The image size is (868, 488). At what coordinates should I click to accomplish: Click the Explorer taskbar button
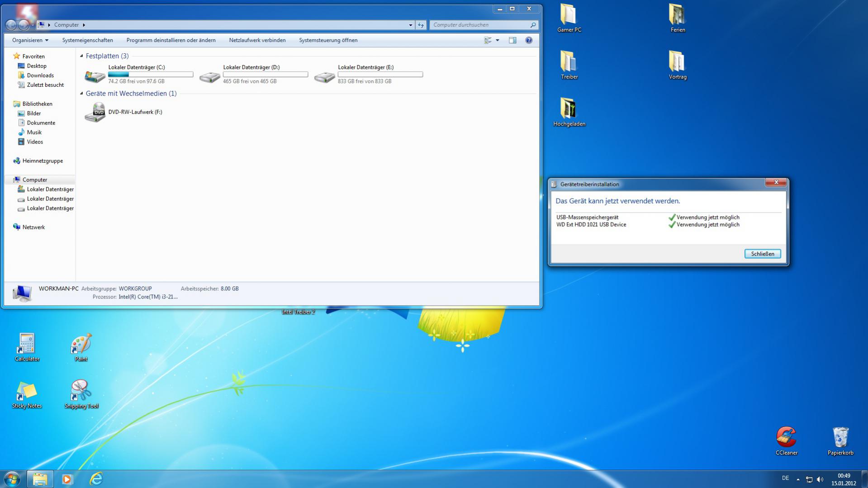point(40,479)
